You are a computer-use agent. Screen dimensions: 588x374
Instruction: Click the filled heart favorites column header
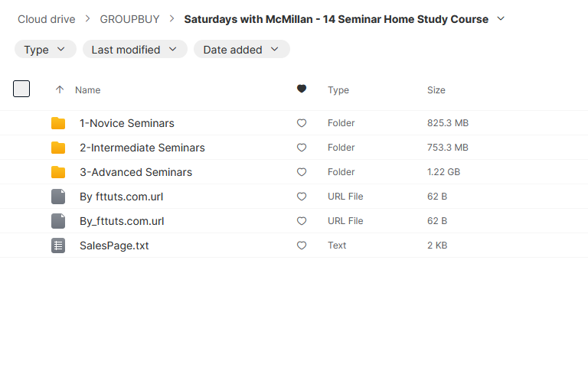coord(302,89)
